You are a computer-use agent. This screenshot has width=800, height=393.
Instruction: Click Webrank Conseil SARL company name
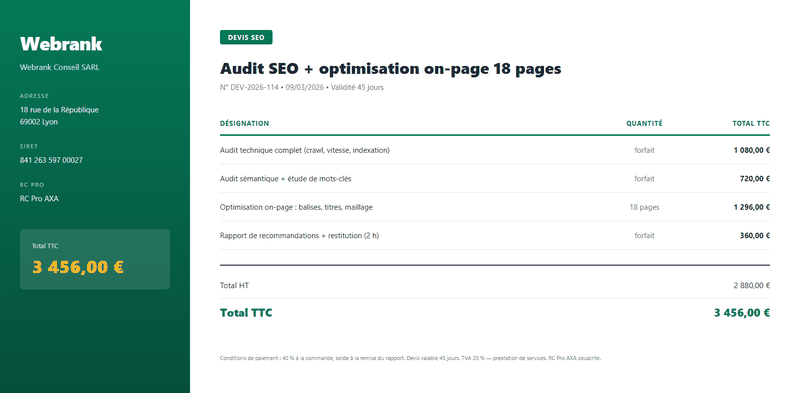click(60, 67)
